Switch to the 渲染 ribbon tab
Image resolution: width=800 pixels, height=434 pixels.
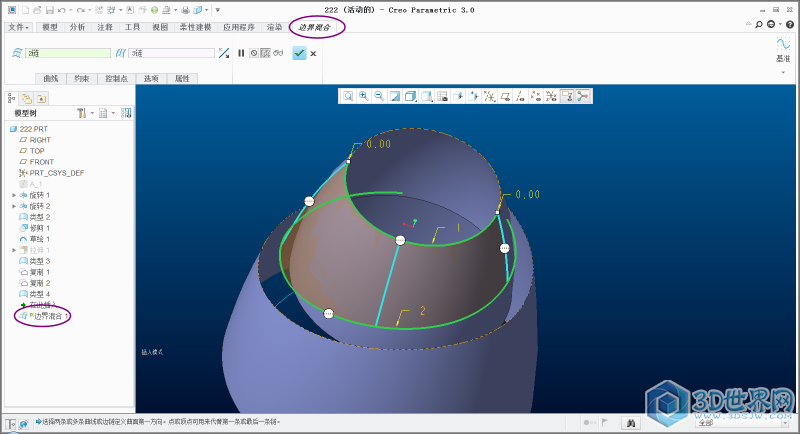[x=274, y=27]
